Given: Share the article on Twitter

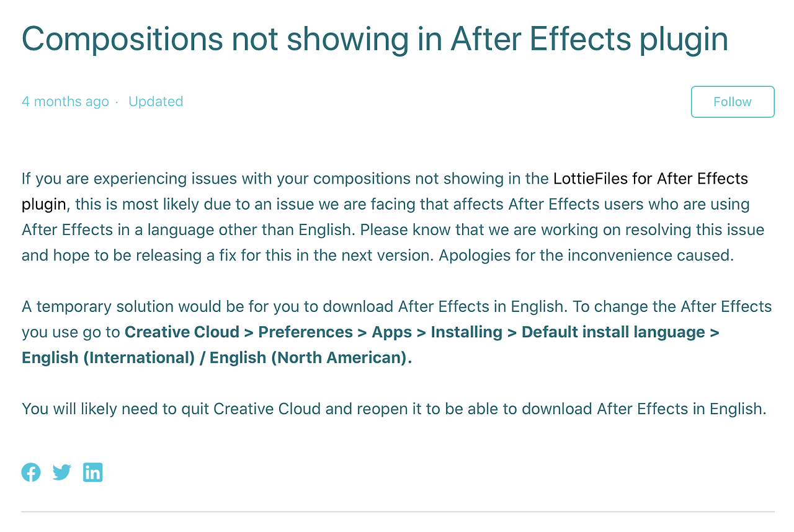Looking at the screenshot, I should 61,472.
